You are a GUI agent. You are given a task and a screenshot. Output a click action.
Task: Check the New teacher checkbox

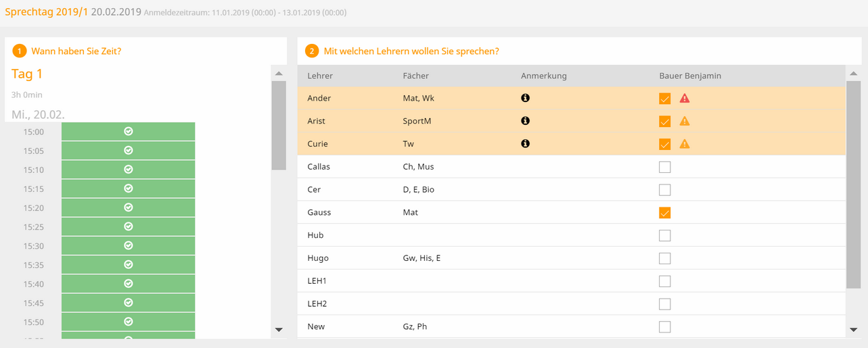[x=665, y=327]
